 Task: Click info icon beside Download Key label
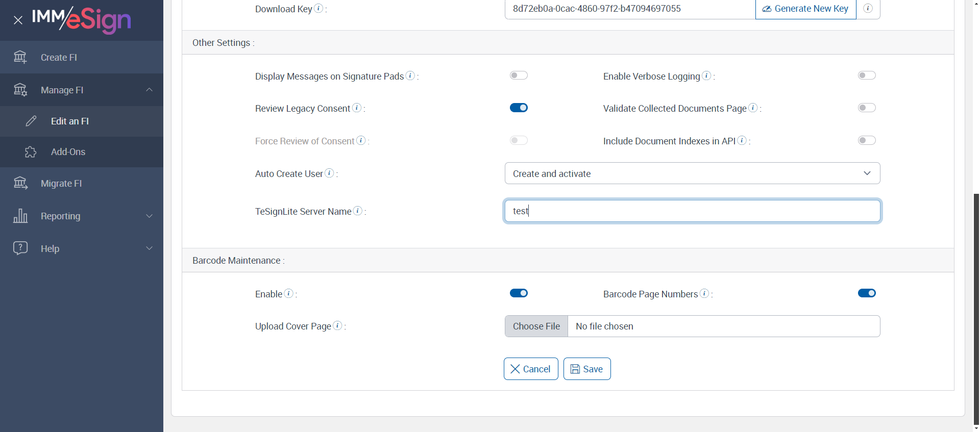[x=318, y=8]
